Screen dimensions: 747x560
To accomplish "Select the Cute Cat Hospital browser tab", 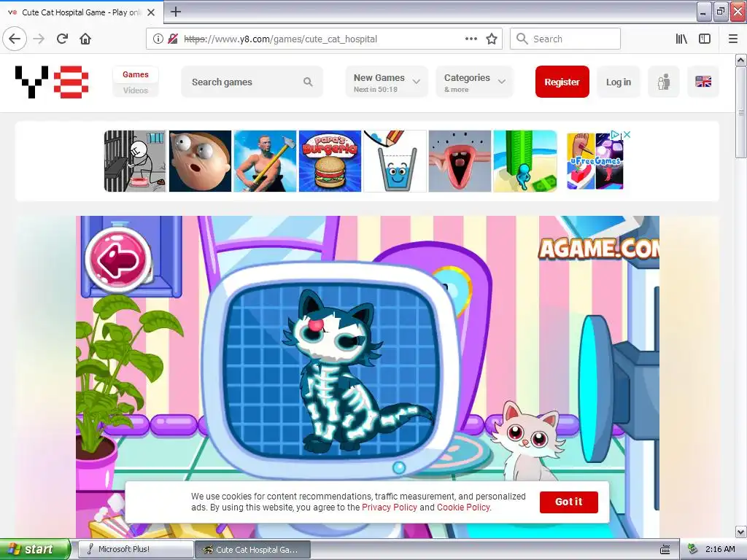I will [82, 12].
